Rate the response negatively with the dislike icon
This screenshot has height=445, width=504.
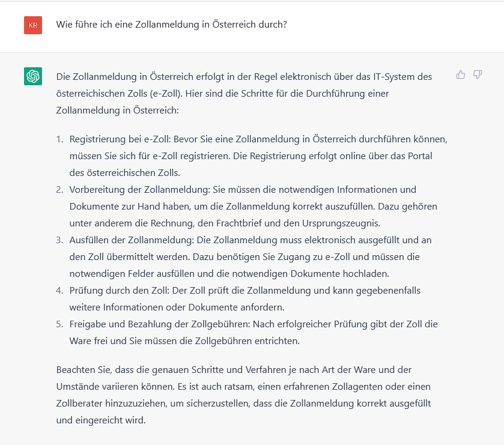point(478,74)
